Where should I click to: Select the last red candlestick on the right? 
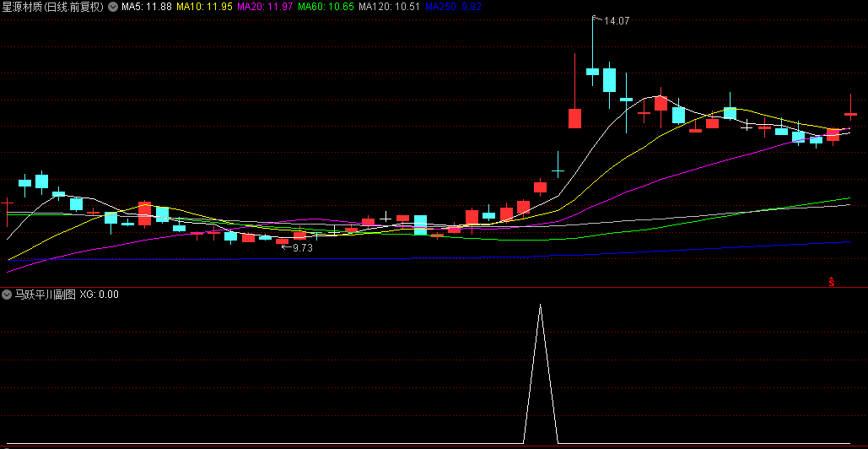pos(850,113)
